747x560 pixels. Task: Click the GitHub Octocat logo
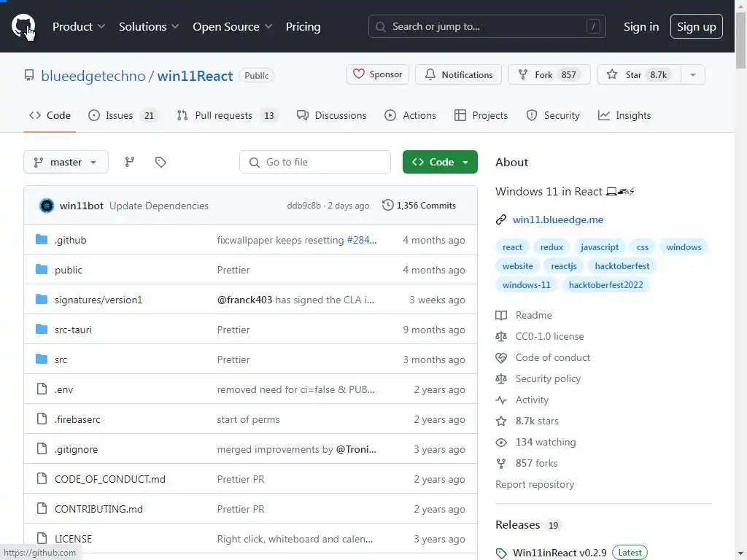[23, 26]
